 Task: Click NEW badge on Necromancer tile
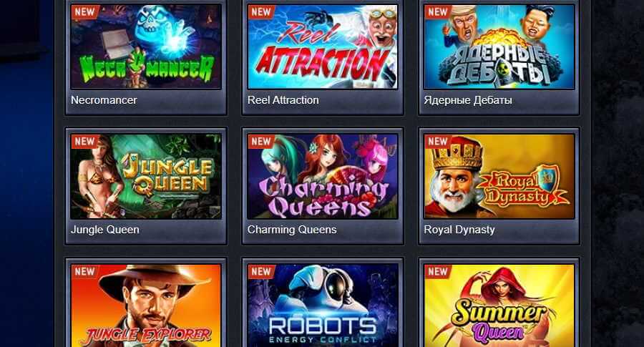click(84, 12)
